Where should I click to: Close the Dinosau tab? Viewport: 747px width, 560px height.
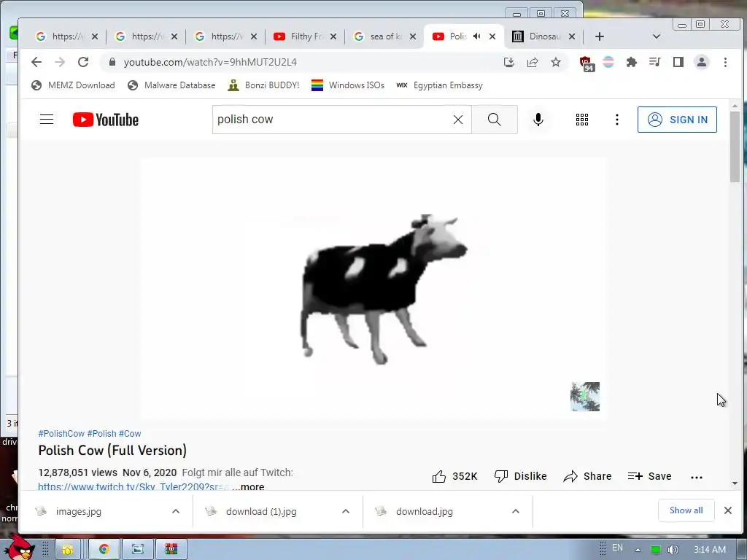[x=572, y=36]
